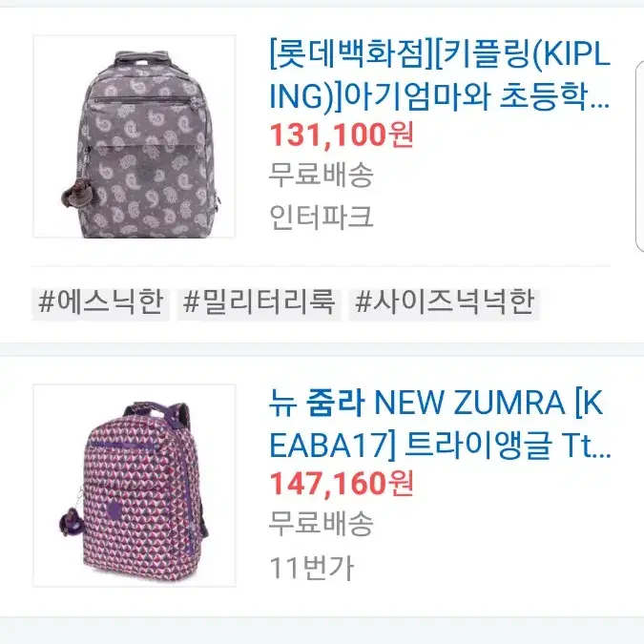
Task: Select the #사이즈넉넉한 hashtag
Action: 444,303
